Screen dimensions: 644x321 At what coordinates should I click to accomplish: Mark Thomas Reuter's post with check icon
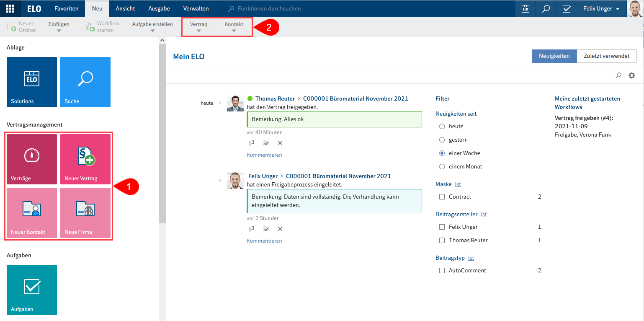pyautogui.click(x=266, y=143)
